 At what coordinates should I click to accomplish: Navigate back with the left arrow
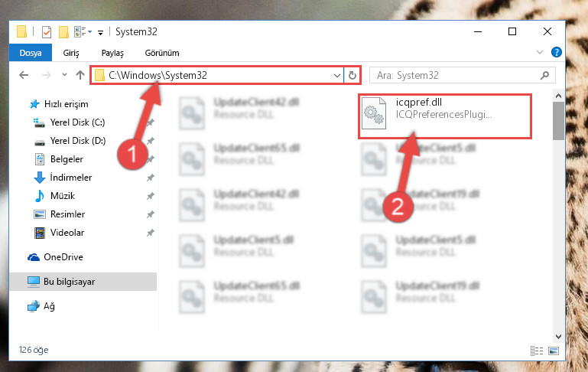(x=24, y=75)
